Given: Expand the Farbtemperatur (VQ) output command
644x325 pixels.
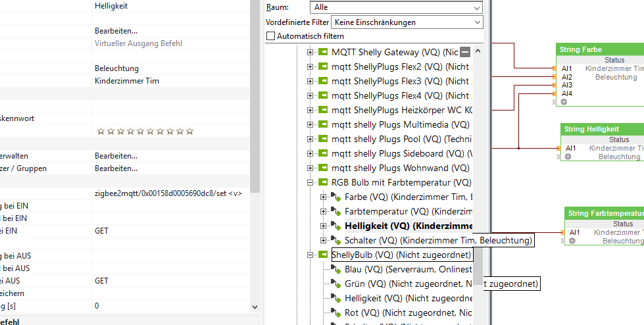Looking at the screenshot, I should 323,212.
